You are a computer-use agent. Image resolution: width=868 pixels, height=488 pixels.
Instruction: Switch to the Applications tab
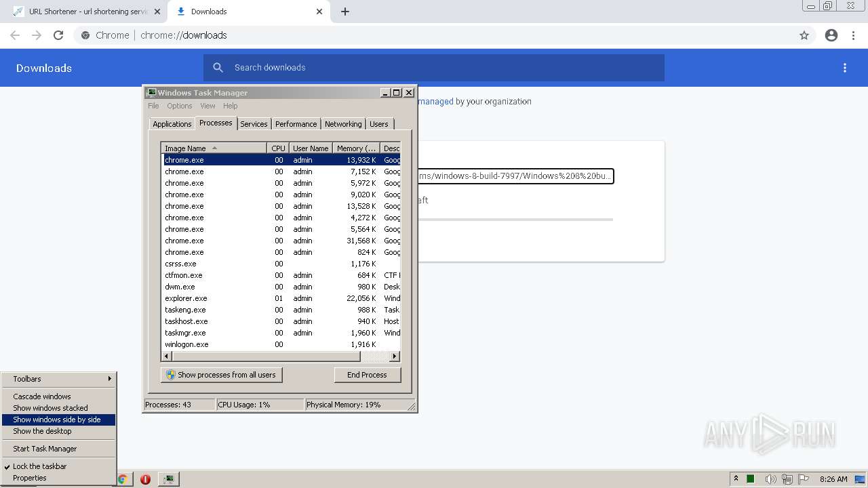pos(172,124)
